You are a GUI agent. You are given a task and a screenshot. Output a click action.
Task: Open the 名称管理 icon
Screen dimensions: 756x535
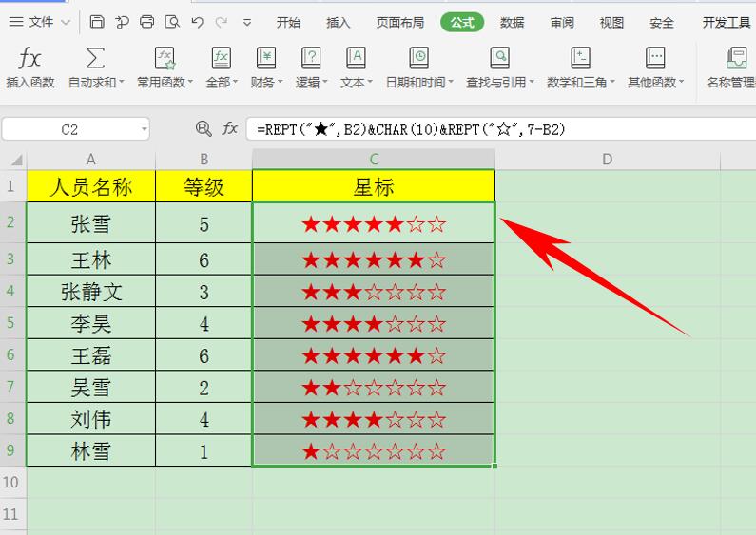click(736, 58)
